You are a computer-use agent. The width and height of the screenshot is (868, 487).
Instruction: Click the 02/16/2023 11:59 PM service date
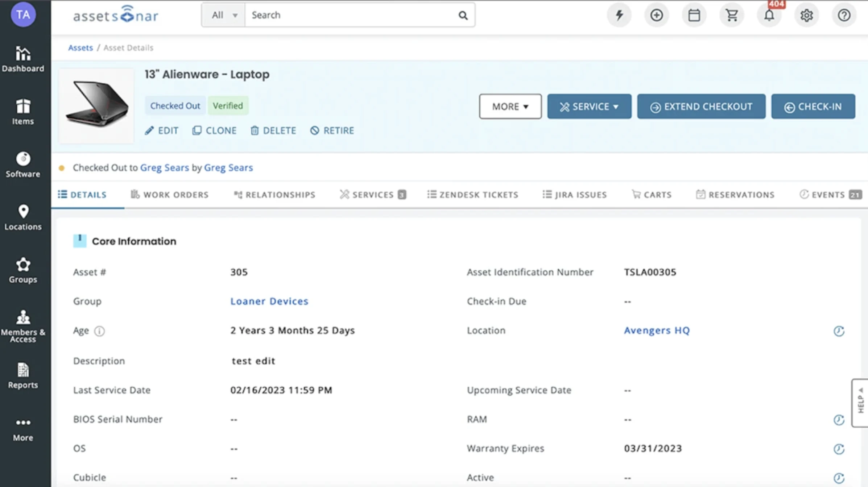point(281,390)
